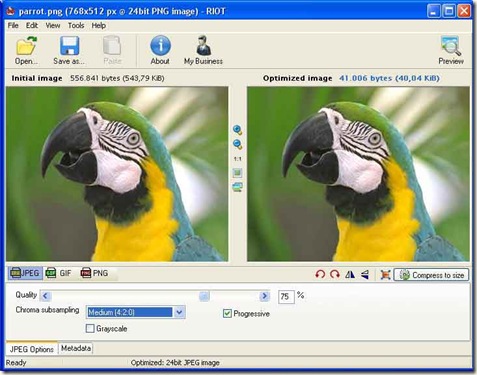
Task: Enable the Grayscale checkbox
Action: click(x=90, y=328)
